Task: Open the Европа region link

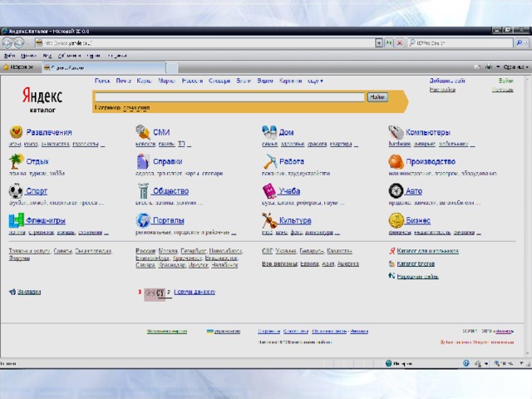Action: click(309, 264)
